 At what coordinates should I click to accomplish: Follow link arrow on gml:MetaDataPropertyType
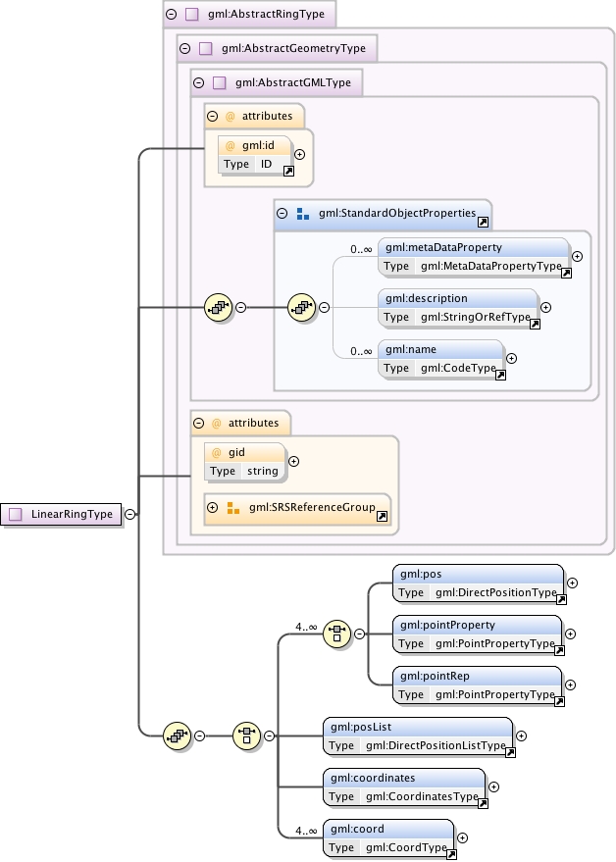566,274
